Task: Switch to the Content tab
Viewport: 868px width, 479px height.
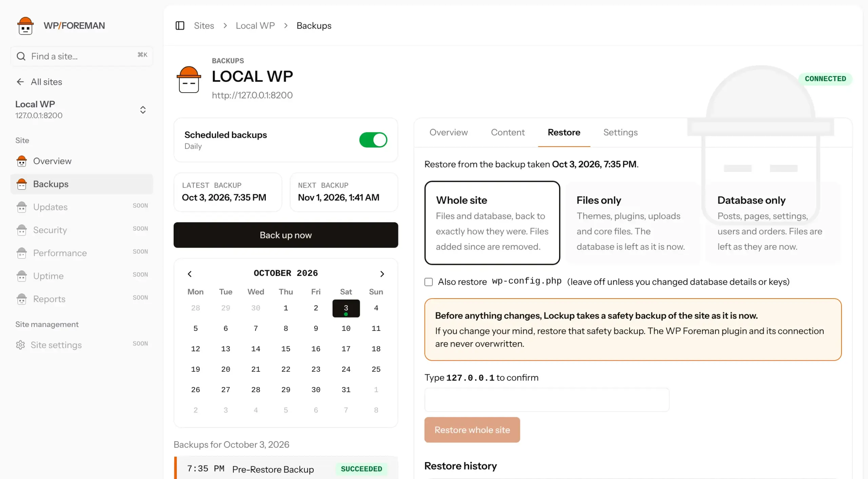Action: click(x=508, y=132)
